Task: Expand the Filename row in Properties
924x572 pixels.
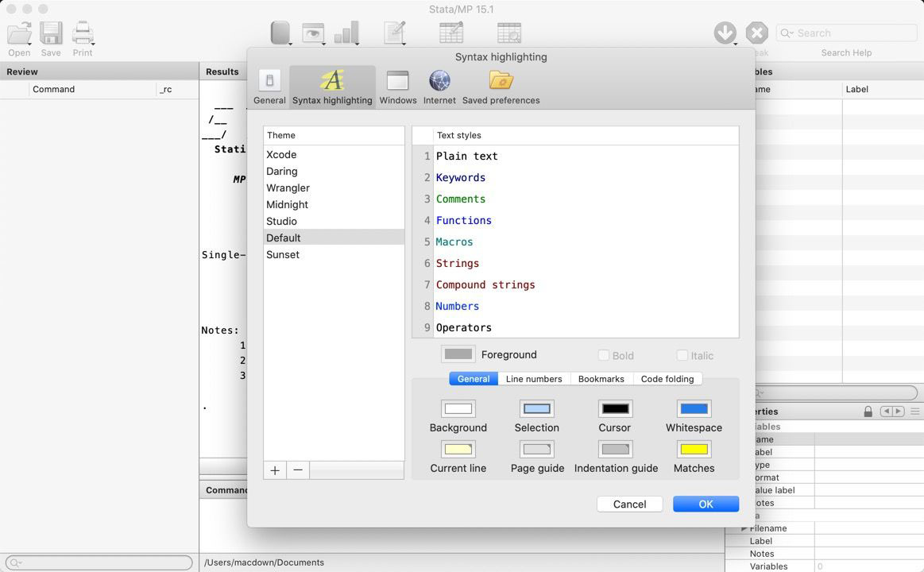Action: point(745,528)
